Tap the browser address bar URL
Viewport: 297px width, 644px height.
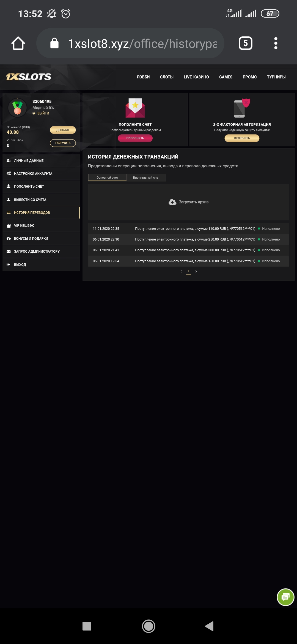[x=142, y=43]
